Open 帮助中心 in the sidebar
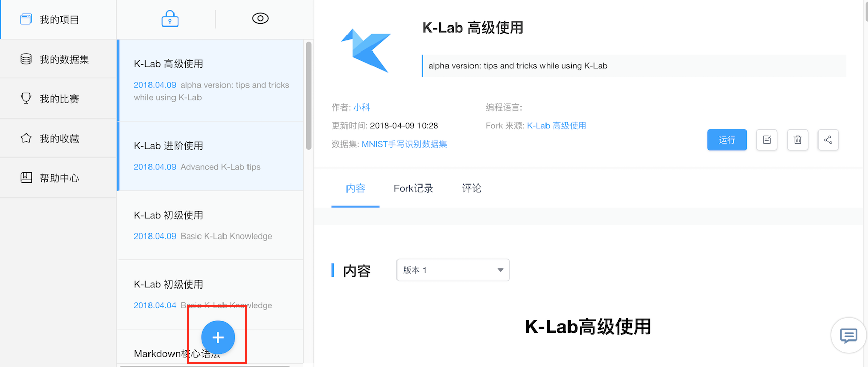868x367 pixels. coord(58,178)
